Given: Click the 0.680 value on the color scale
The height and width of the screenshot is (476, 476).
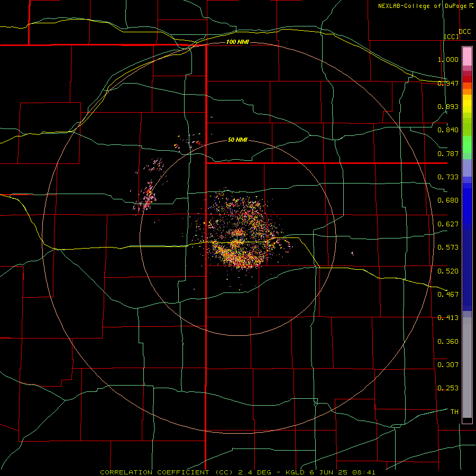Looking at the screenshot, I should (448, 200).
